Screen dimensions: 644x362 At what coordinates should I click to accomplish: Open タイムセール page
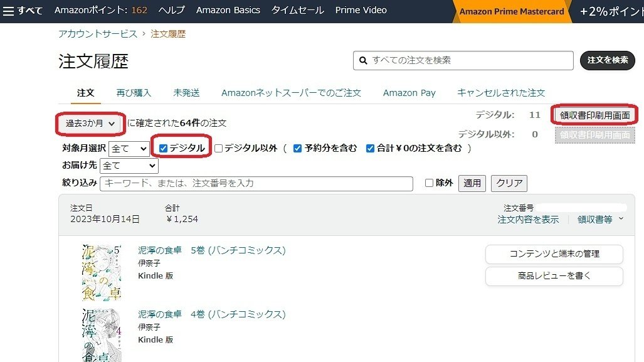click(x=297, y=10)
